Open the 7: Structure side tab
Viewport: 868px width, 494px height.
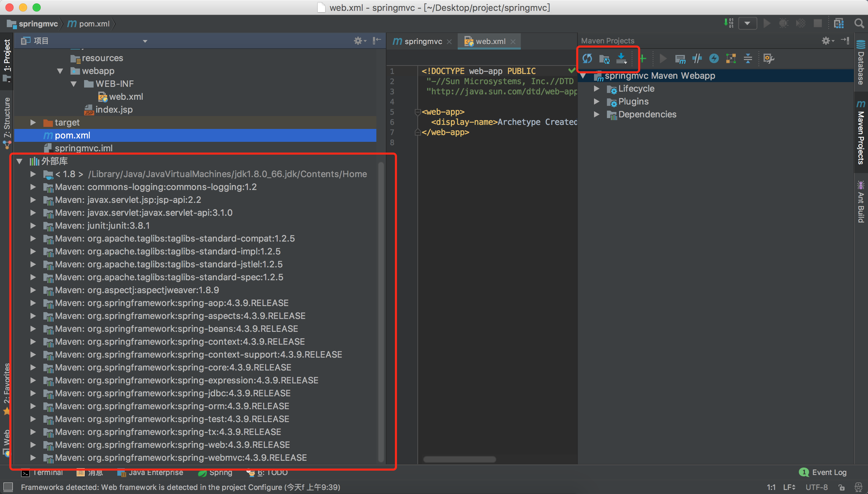click(7, 123)
